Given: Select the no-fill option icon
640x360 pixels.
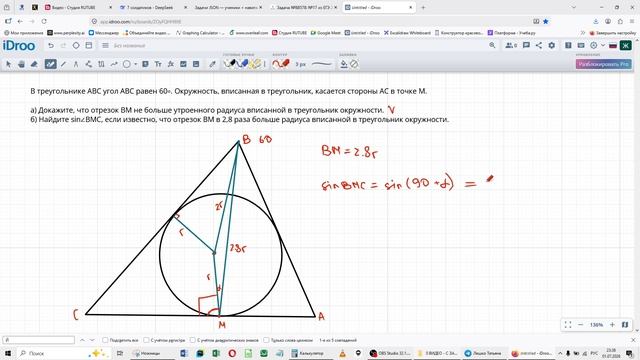Looking at the screenshot, I should click(354, 64).
